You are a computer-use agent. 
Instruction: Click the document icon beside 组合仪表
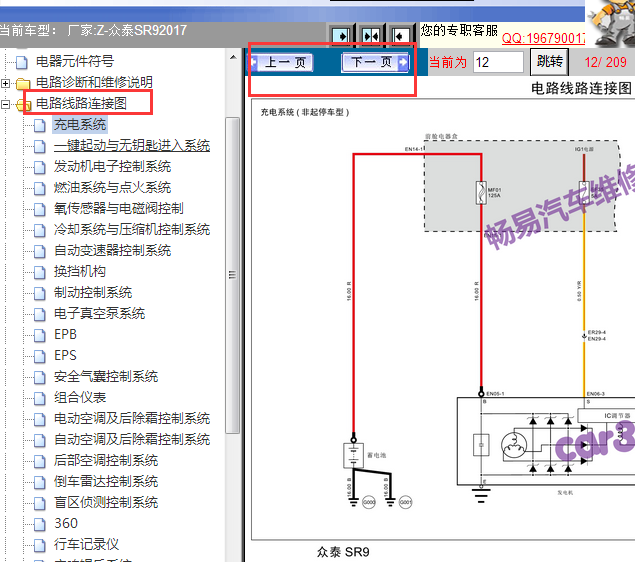[40, 399]
